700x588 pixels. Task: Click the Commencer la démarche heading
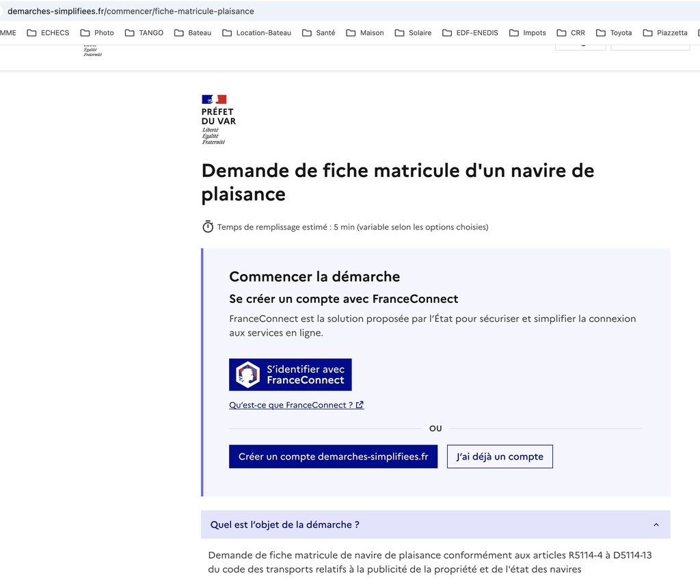pyautogui.click(x=314, y=276)
